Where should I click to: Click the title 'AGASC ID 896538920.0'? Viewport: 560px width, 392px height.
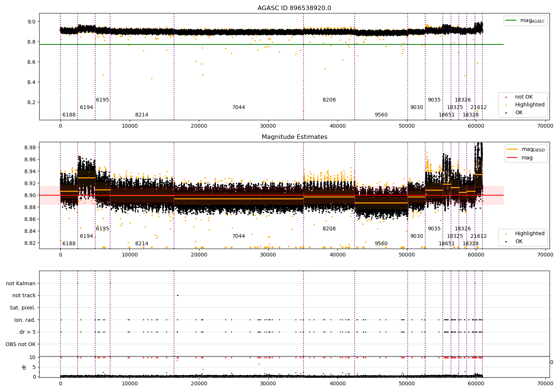294,8
